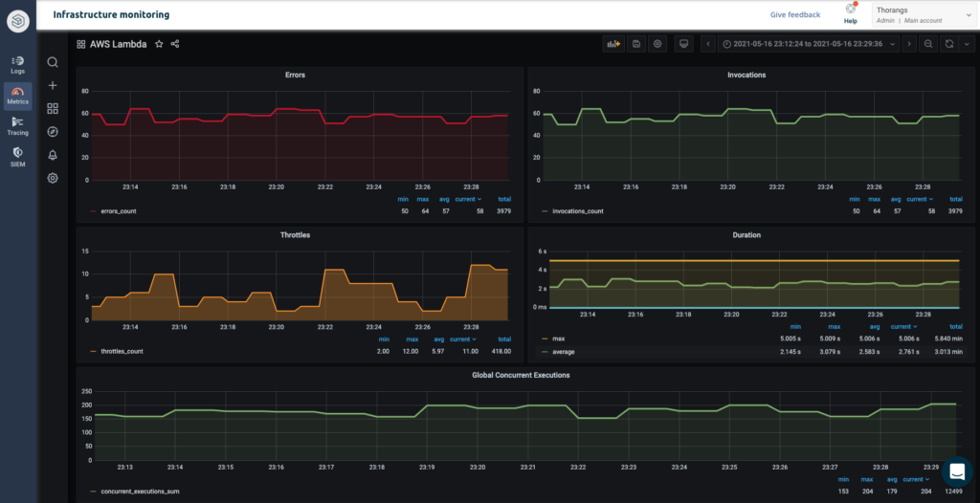Share the AWS Lambda dashboard
Image resolution: width=980 pixels, height=503 pixels.
click(175, 44)
